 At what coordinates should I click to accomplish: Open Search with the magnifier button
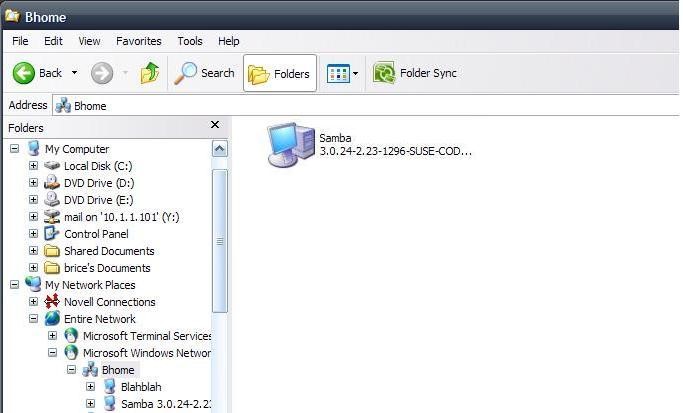tap(204, 73)
